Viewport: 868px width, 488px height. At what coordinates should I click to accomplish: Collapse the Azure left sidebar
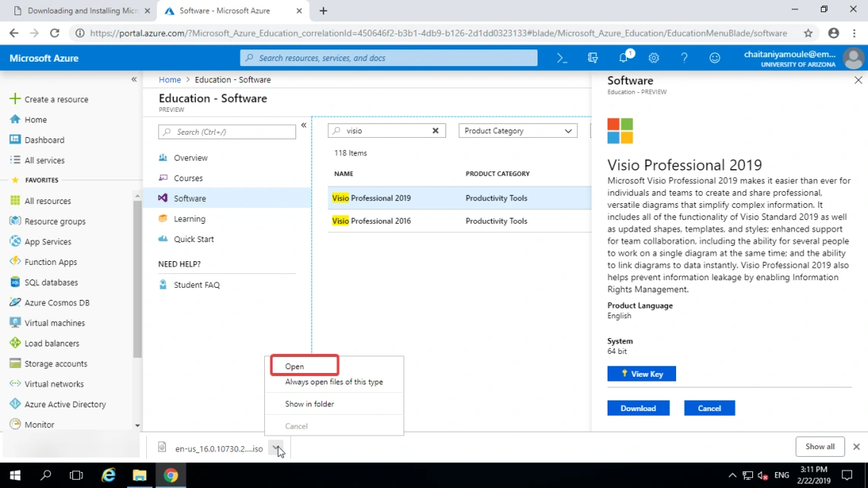(134, 80)
